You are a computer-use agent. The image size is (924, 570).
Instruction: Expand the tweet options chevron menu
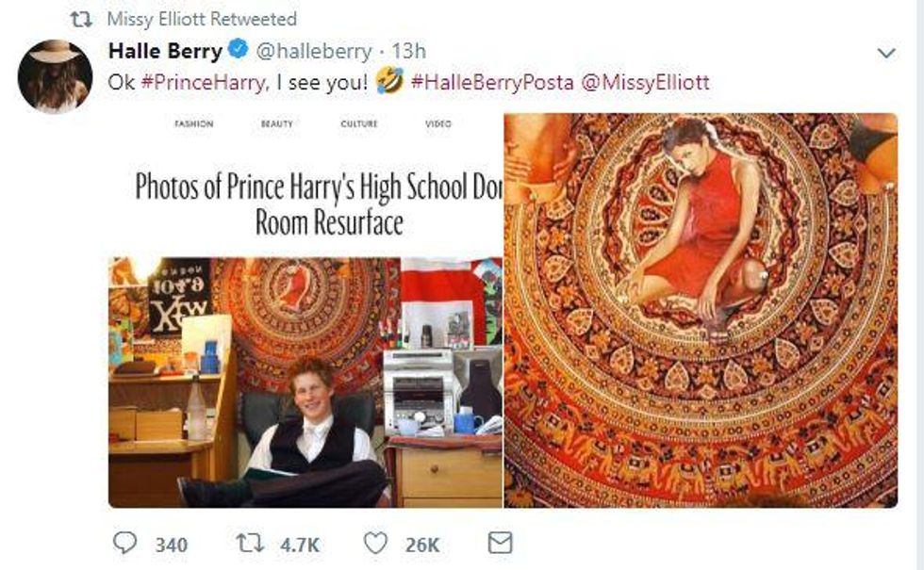pyautogui.click(x=886, y=53)
